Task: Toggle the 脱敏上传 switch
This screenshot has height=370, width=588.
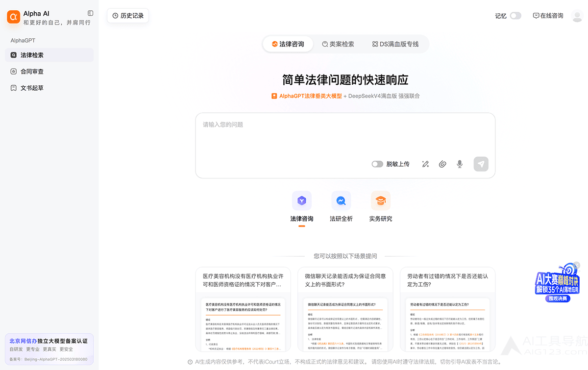Action: (377, 164)
